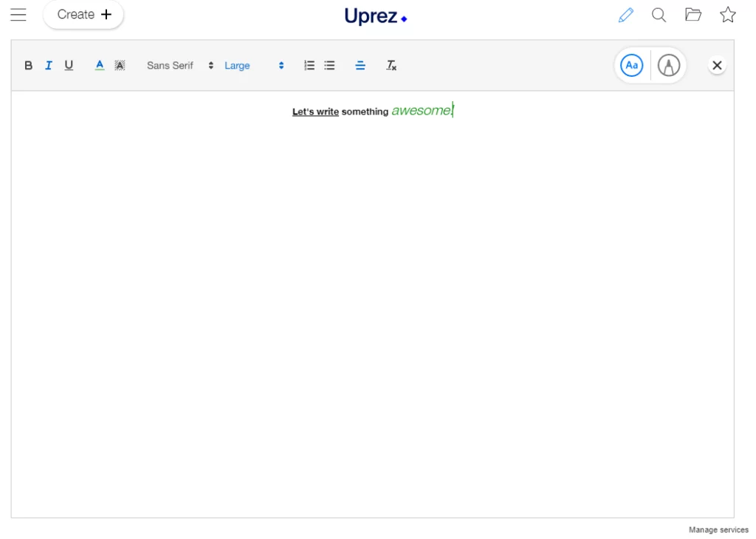This screenshot has width=756, height=539.
Task: Toggle italic formatting
Action: [x=48, y=66]
